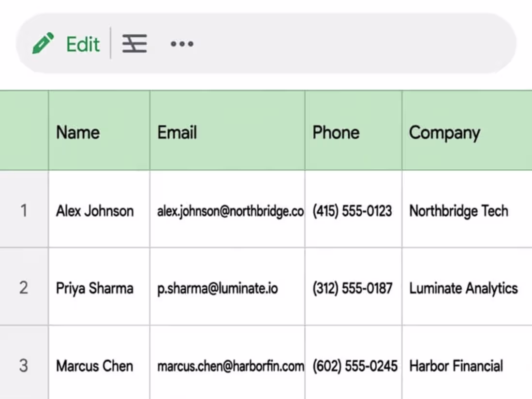Click the blank top-left corner header cell
Image resolution: width=532 pixels, height=399 pixels.
[x=24, y=131]
